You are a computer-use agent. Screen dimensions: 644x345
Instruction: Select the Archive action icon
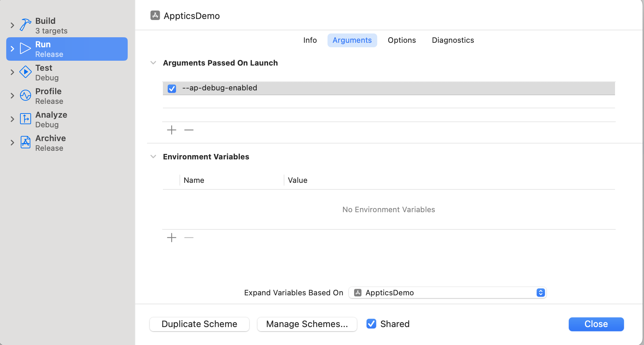tap(25, 142)
